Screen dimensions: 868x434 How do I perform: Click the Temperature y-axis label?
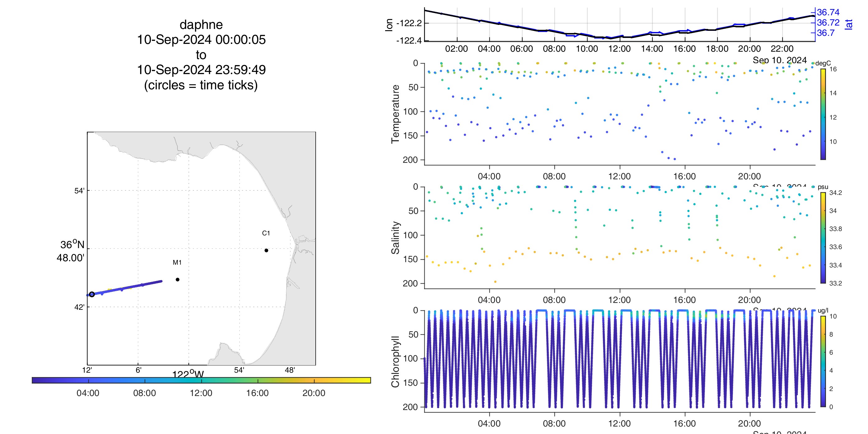pyautogui.click(x=395, y=114)
